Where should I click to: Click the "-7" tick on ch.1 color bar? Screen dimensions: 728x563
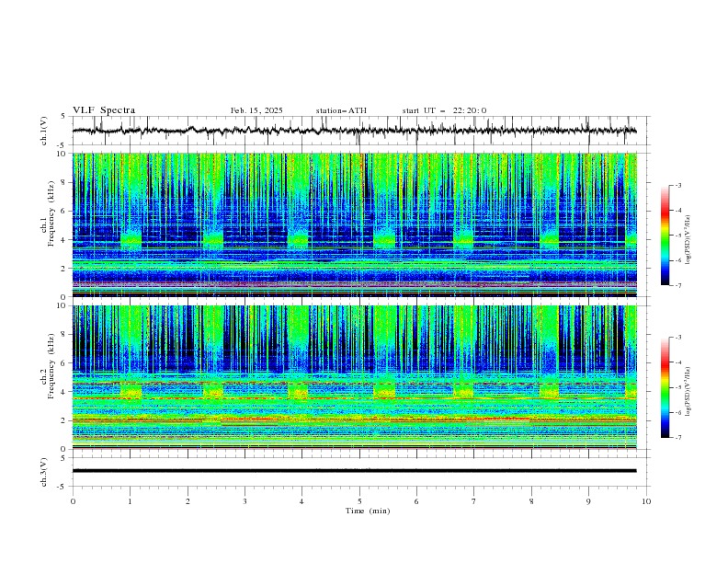[x=677, y=285]
